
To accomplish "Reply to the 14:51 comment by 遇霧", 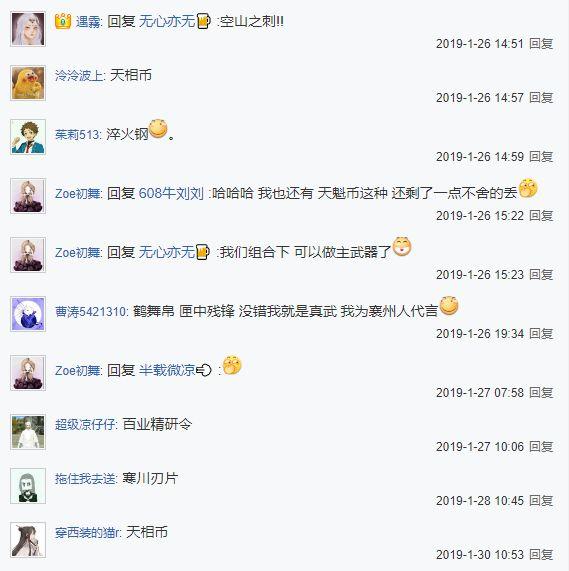I will 541,44.
